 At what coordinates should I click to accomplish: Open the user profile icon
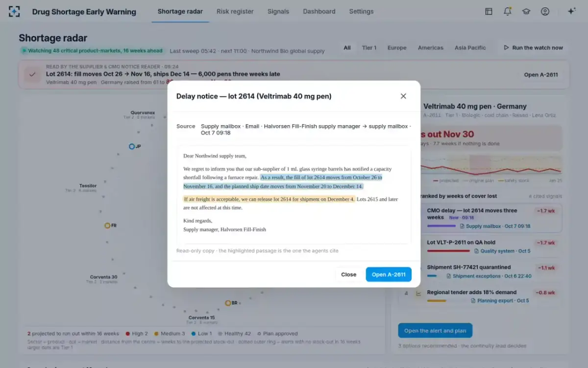[x=545, y=11]
